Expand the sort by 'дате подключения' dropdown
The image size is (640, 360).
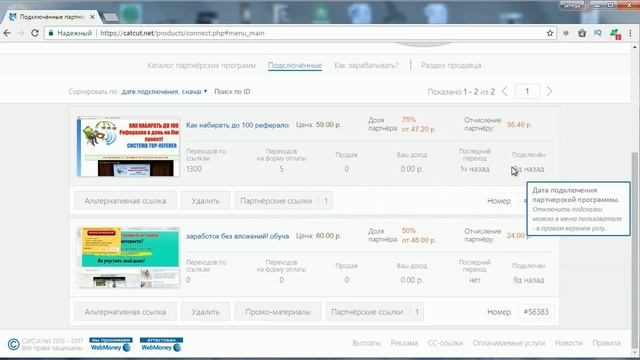pyautogui.click(x=164, y=92)
